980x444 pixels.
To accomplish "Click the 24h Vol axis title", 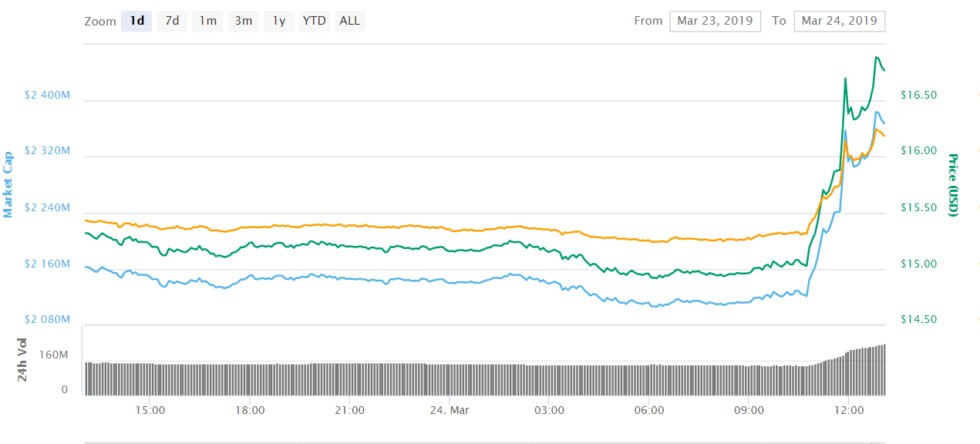I will click(22, 360).
